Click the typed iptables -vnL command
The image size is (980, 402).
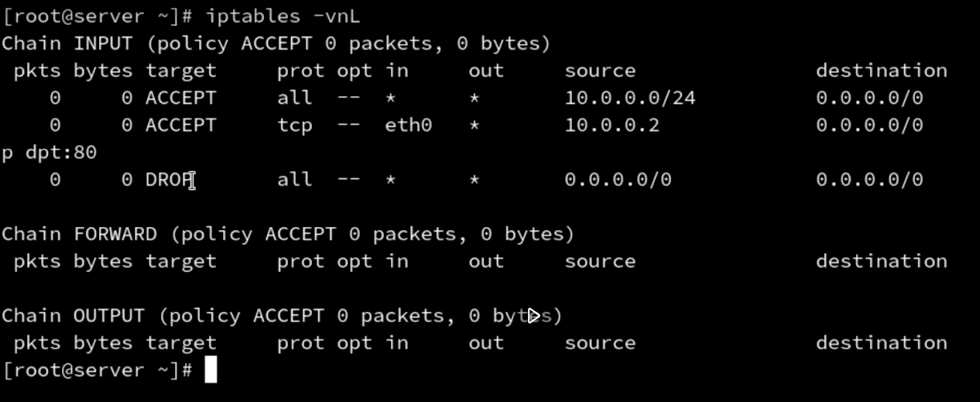click(x=283, y=15)
